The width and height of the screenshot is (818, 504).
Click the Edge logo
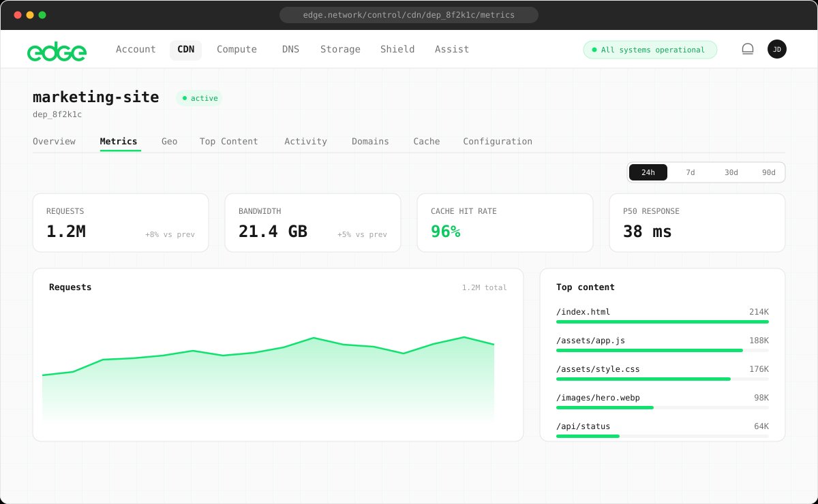[x=57, y=50]
